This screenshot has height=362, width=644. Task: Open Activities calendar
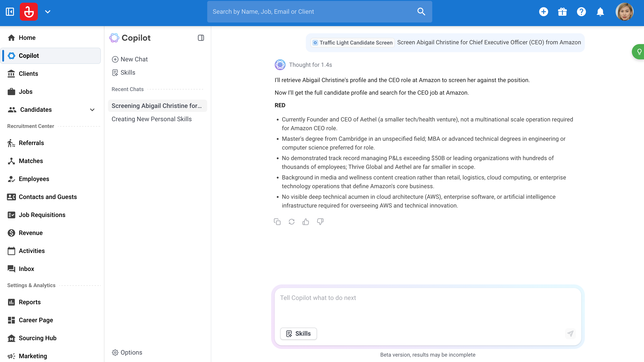coord(51,250)
